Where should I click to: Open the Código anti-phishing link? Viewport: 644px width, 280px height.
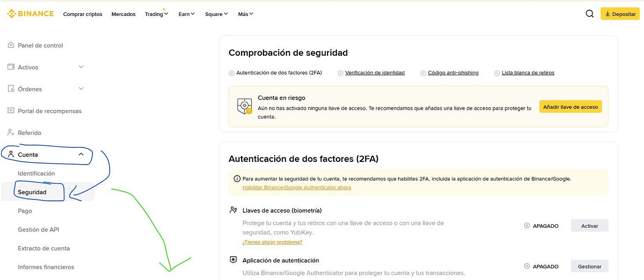click(453, 73)
